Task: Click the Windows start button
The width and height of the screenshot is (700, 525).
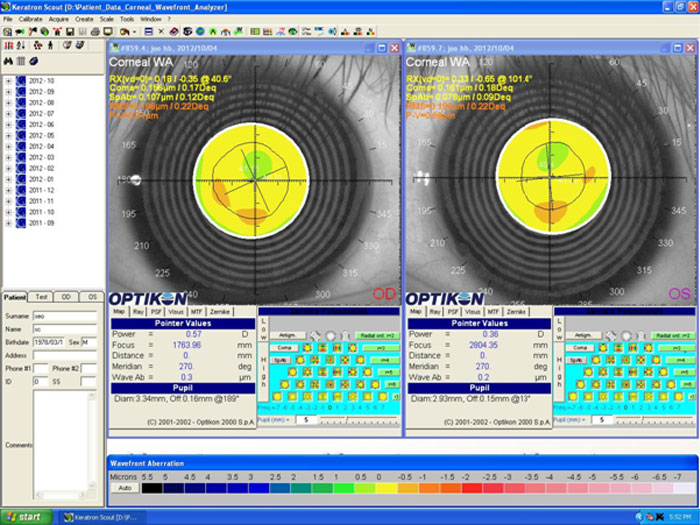Action: point(26,517)
